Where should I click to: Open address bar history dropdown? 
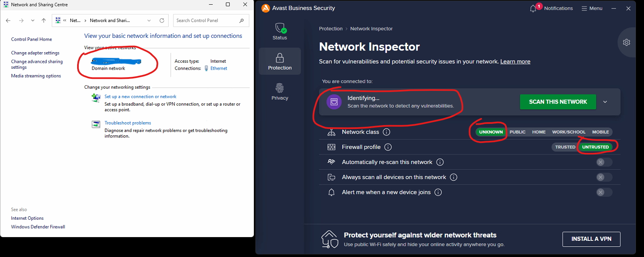coord(149,20)
